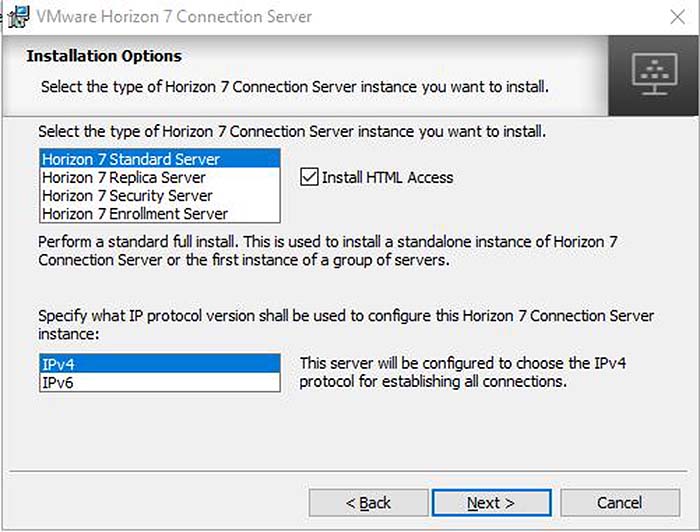Click the standard full install description text

click(328, 251)
